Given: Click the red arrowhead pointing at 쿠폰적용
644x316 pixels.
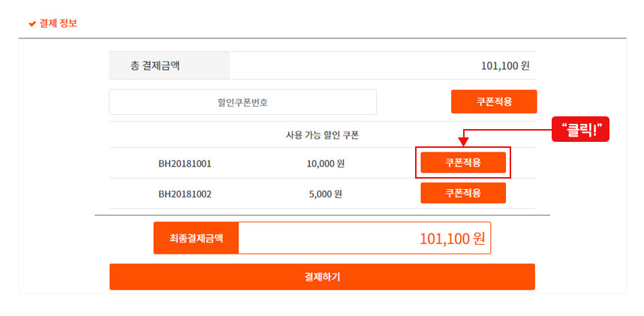Looking at the screenshot, I should click(463, 143).
